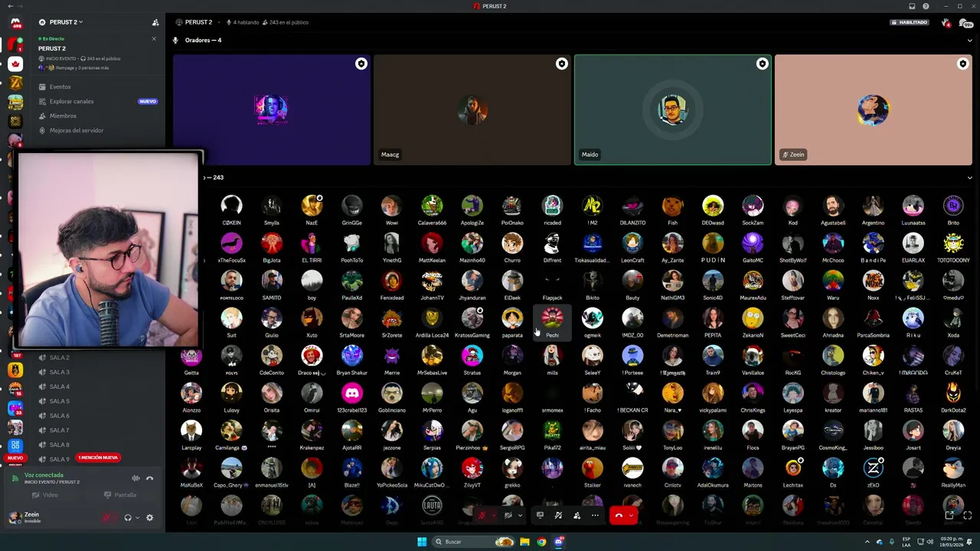Join voice channel SALA 5

point(59,401)
